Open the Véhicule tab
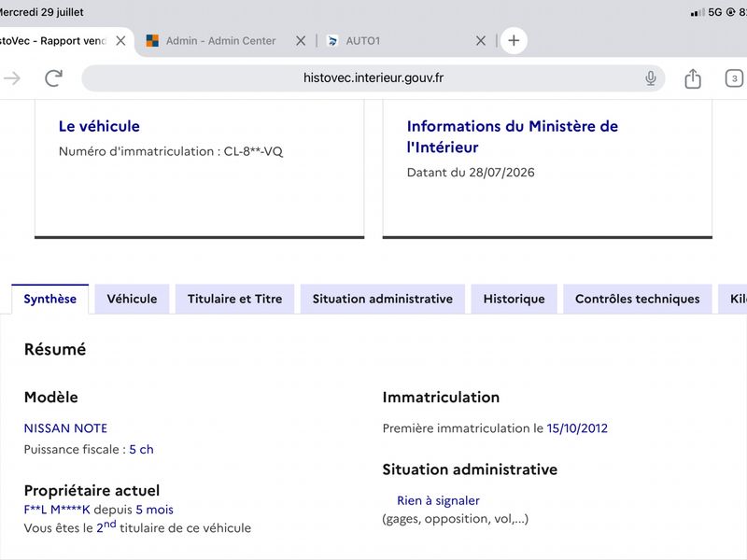 tap(132, 299)
